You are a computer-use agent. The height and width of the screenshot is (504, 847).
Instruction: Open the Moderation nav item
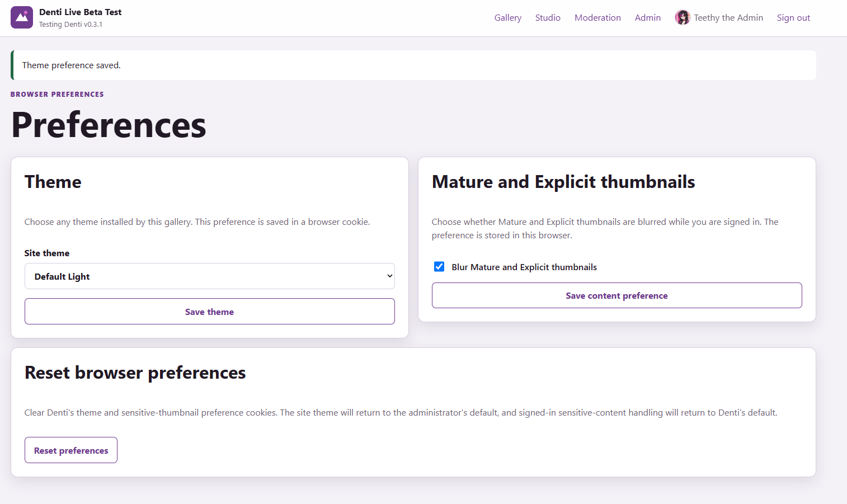pyautogui.click(x=597, y=18)
